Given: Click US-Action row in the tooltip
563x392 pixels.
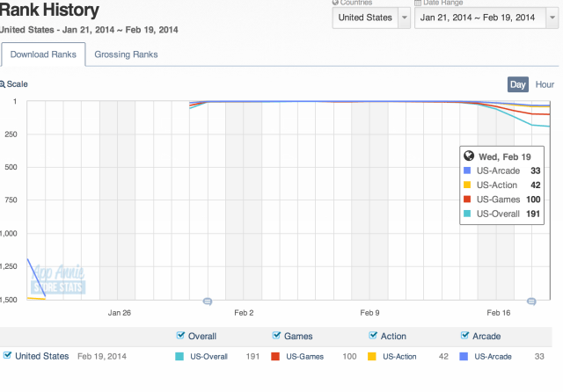Looking at the screenshot, I should point(502,185).
